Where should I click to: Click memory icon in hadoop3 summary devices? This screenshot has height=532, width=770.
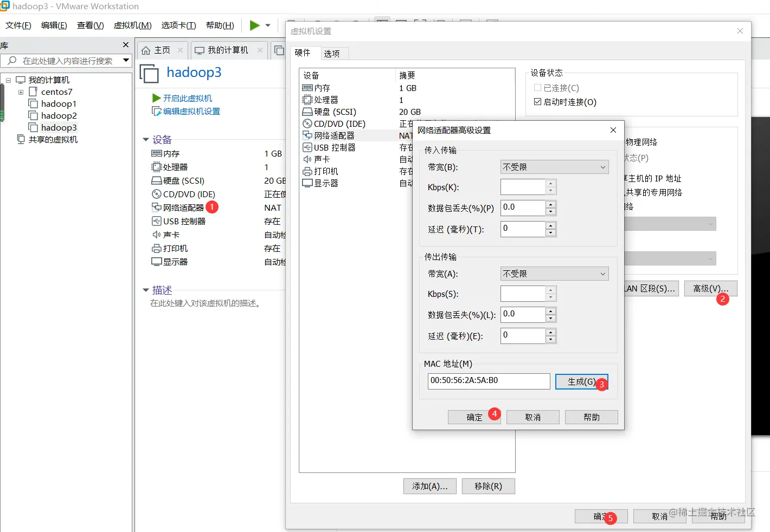156,153
